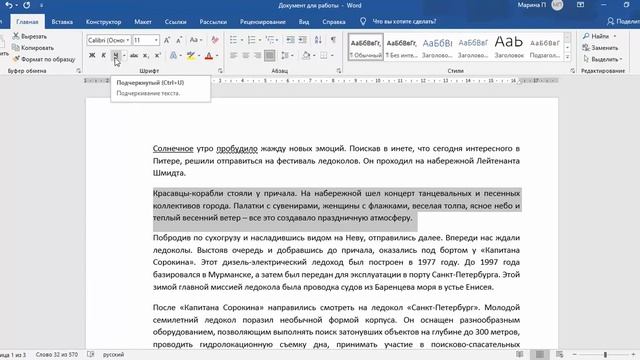Image resolution: width=640 pixels, height=360 pixels.
Task: Increase paragraph indent
Action: tap(302, 40)
